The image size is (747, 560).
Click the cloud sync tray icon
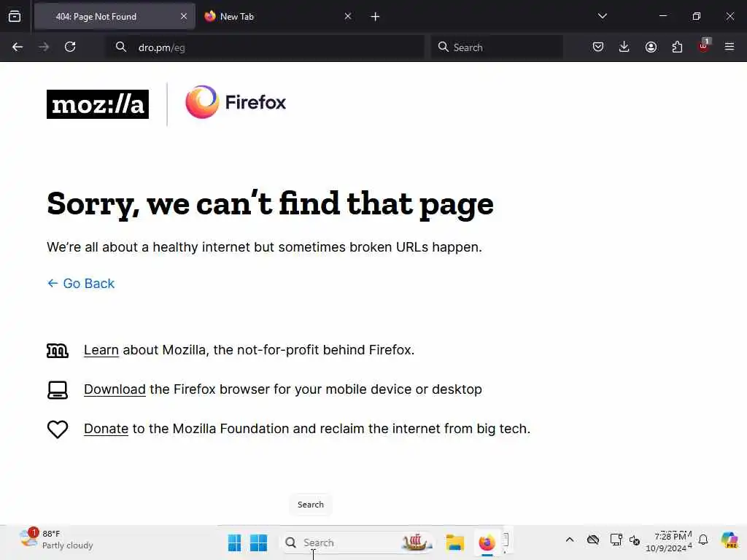(592, 540)
